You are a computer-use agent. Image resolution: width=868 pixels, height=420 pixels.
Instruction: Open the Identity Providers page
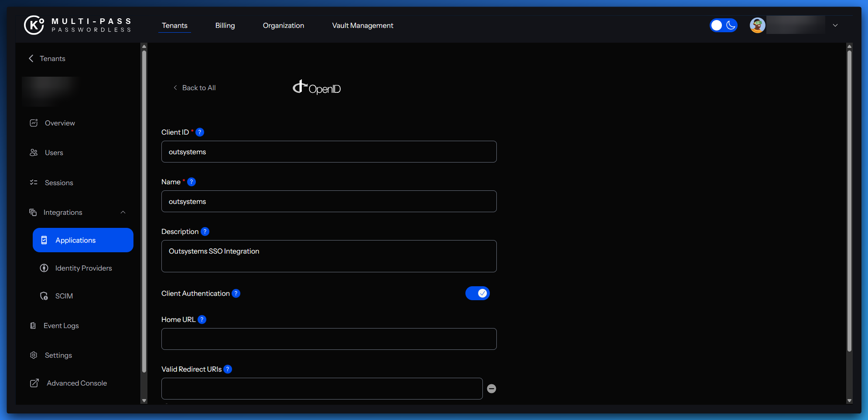pyautogui.click(x=83, y=268)
